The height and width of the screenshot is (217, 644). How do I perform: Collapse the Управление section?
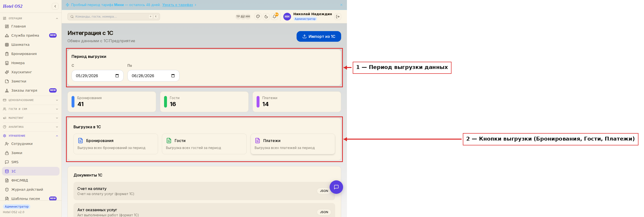pyautogui.click(x=31, y=136)
